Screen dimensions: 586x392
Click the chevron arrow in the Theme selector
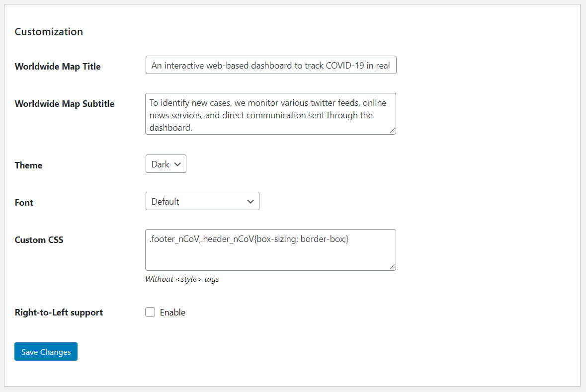click(x=177, y=164)
